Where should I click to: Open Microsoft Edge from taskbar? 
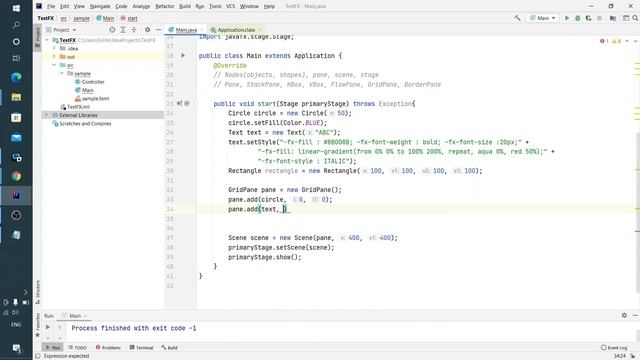16,77
